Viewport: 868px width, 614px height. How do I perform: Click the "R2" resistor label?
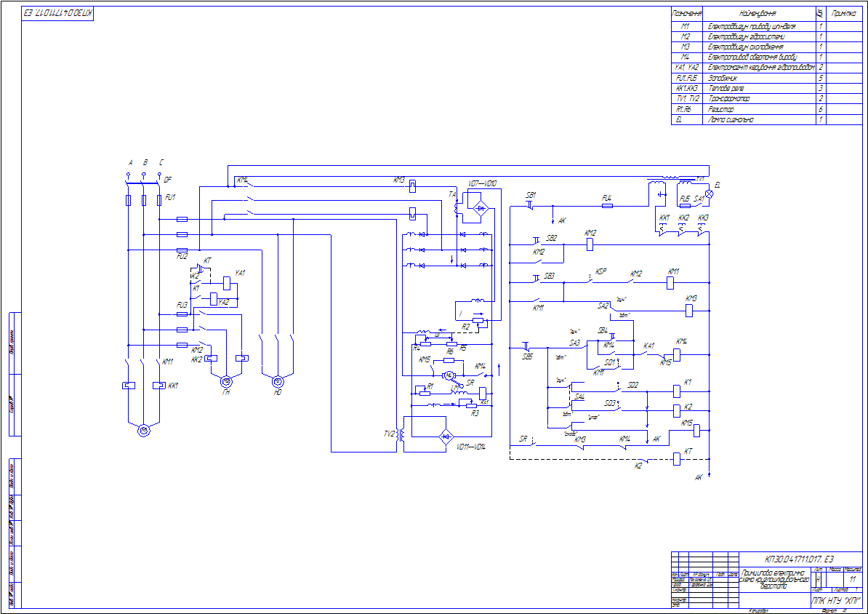(x=465, y=327)
